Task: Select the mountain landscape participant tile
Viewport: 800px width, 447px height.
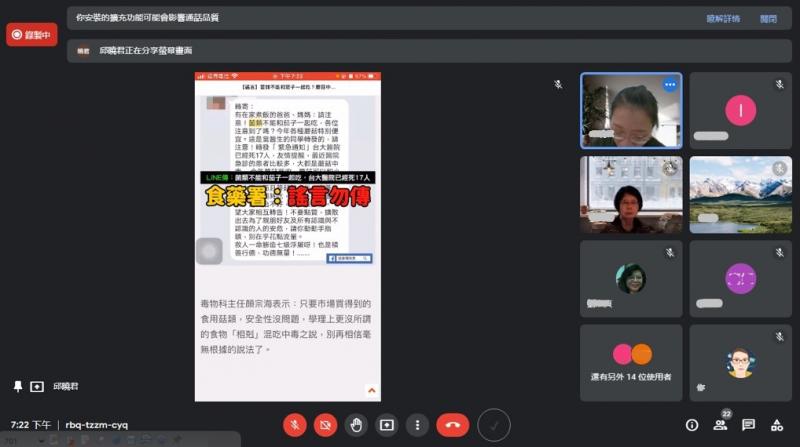Action: click(740, 194)
